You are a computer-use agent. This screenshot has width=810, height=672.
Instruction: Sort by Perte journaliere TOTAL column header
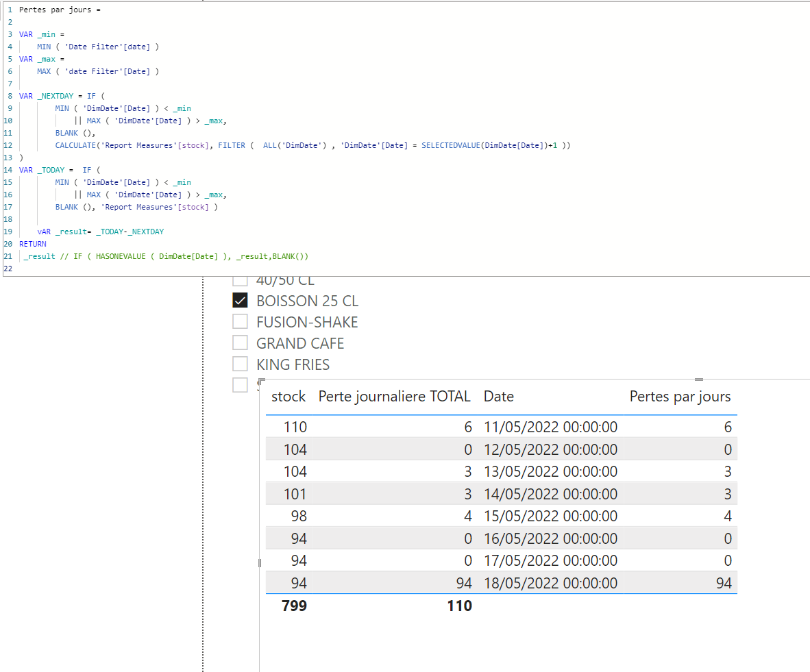pos(394,396)
